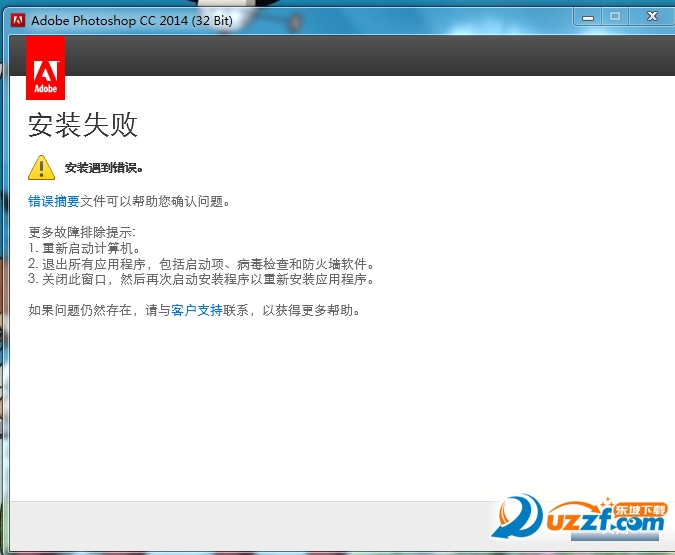The width and height of the screenshot is (675, 555).
Task: Click the Adobe logo in the header
Action: (45, 68)
